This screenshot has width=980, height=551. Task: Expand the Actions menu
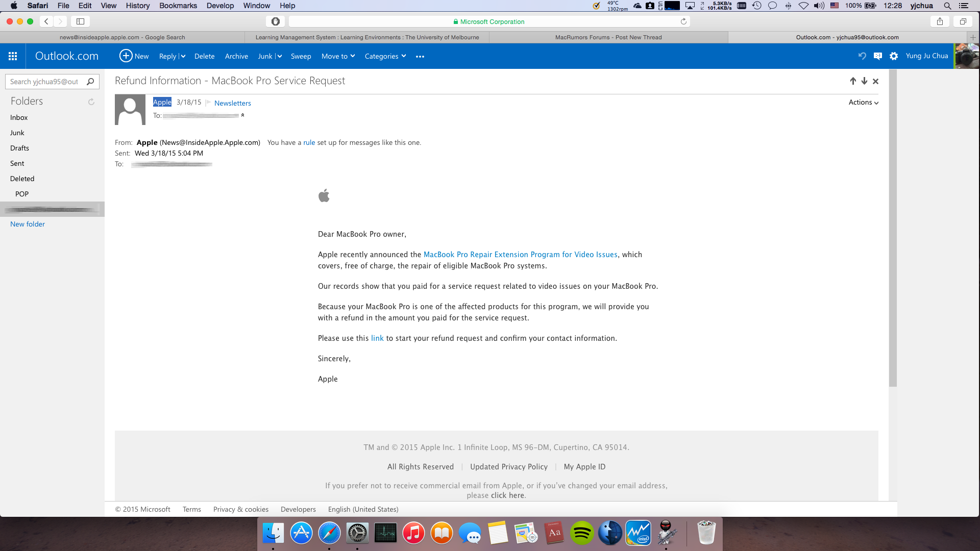(864, 103)
